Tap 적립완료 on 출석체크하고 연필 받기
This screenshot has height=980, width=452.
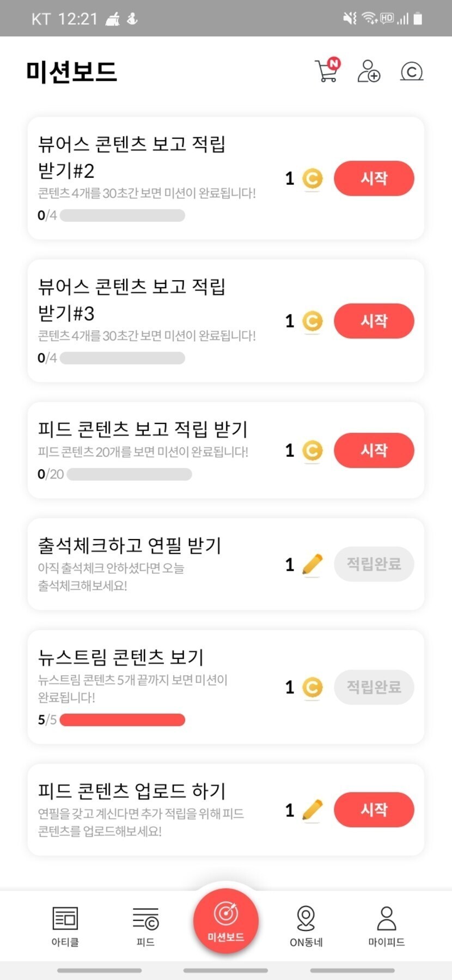[374, 564]
